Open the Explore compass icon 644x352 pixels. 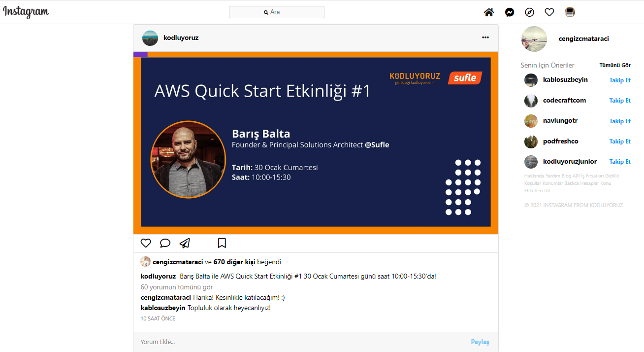[530, 12]
